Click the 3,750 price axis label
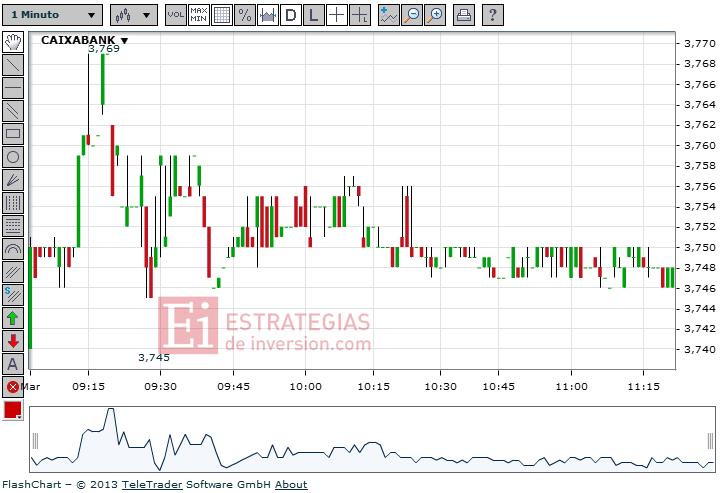721x493 pixels. pos(700,247)
